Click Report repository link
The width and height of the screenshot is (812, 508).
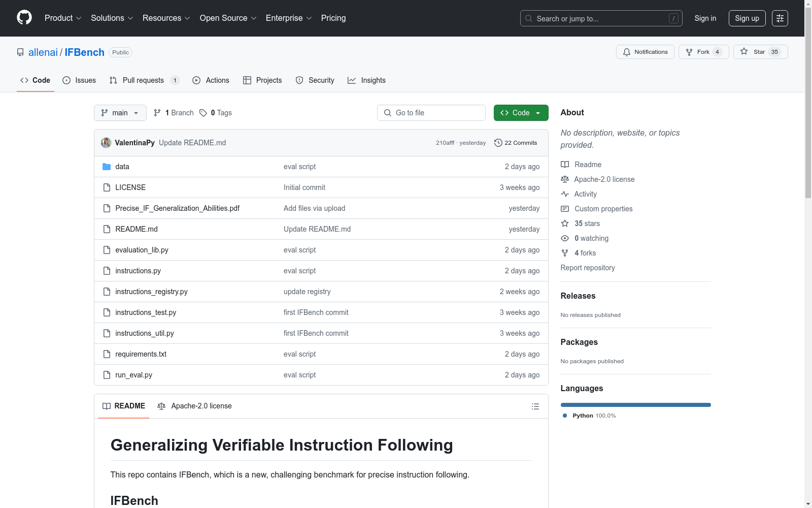point(588,268)
